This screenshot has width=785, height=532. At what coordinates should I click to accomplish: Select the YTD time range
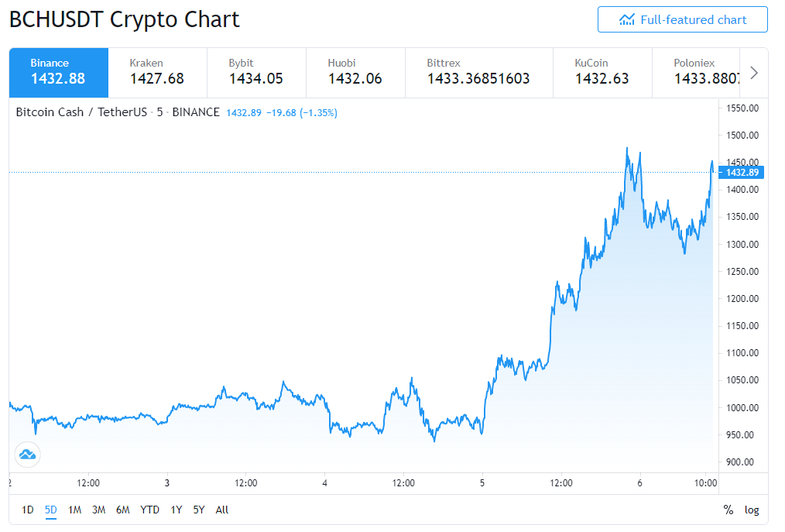149,510
